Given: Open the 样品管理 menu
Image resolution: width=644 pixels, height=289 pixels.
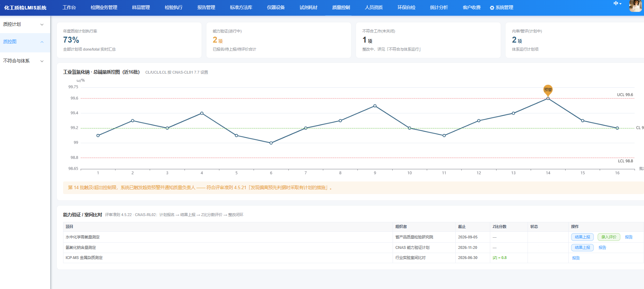Looking at the screenshot, I should pos(141,7).
